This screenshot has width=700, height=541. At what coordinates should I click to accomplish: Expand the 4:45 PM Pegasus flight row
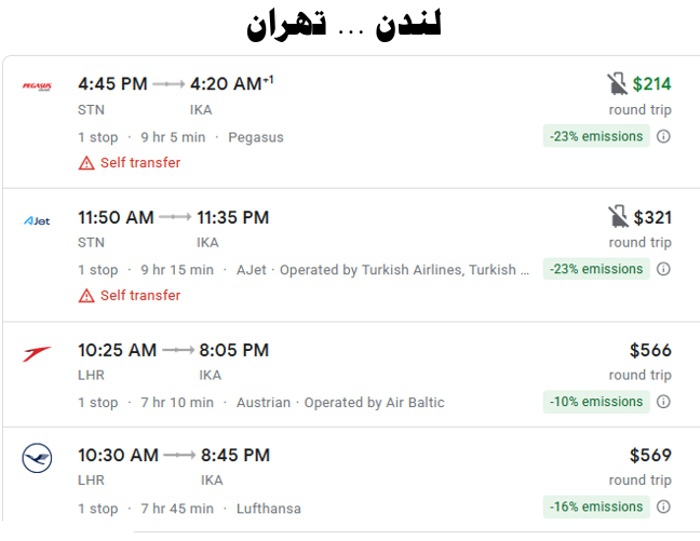coord(351,122)
